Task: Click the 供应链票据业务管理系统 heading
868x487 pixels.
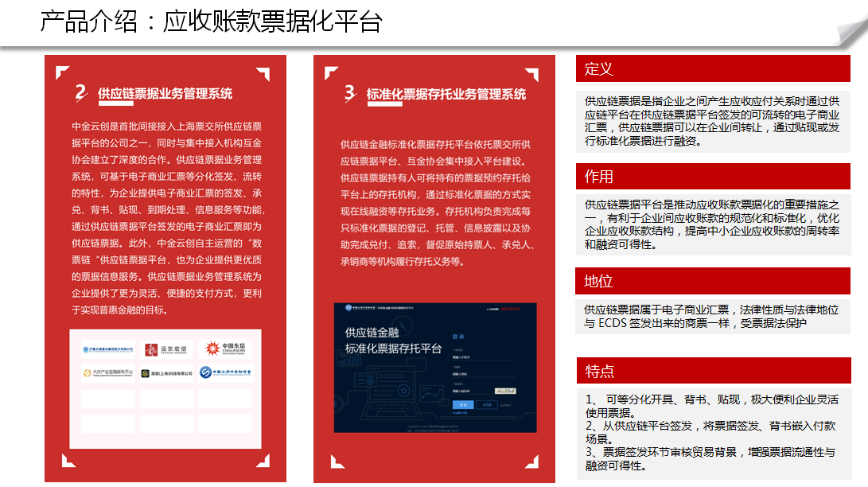Action: tap(165, 93)
